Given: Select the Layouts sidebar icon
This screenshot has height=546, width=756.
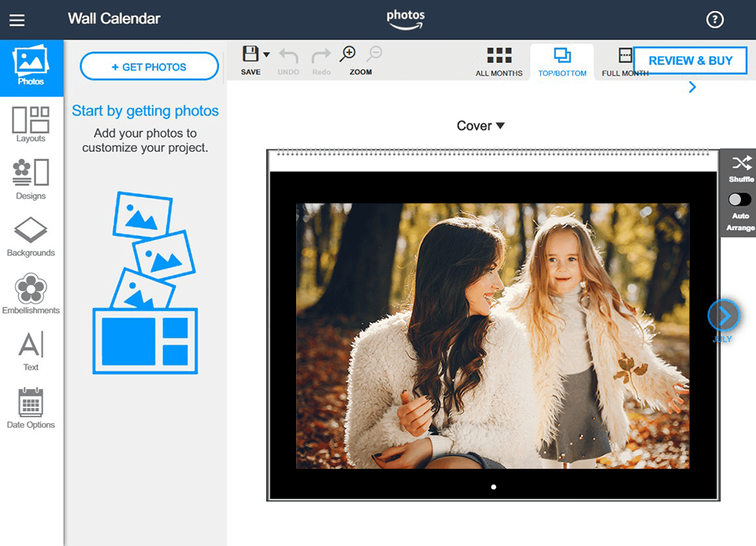Looking at the screenshot, I should pyautogui.click(x=31, y=124).
